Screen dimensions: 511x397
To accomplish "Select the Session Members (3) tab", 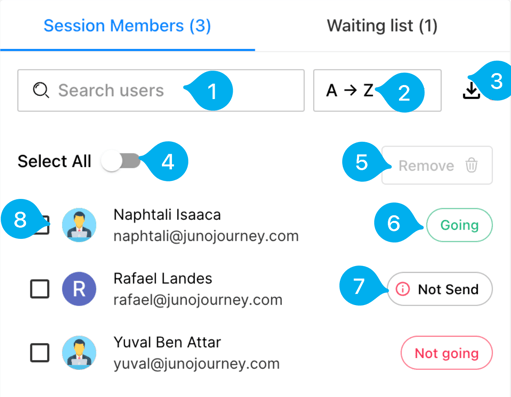I will (x=127, y=26).
